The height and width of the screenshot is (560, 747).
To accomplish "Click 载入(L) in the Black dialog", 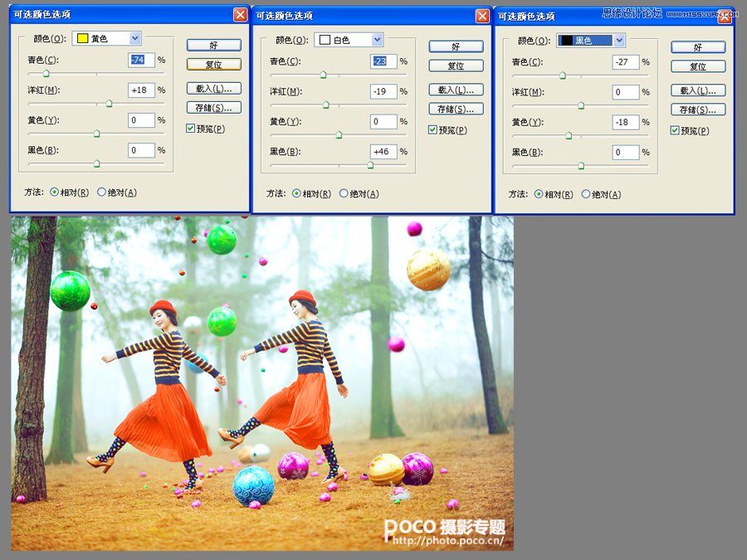I will click(x=698, y=90).
